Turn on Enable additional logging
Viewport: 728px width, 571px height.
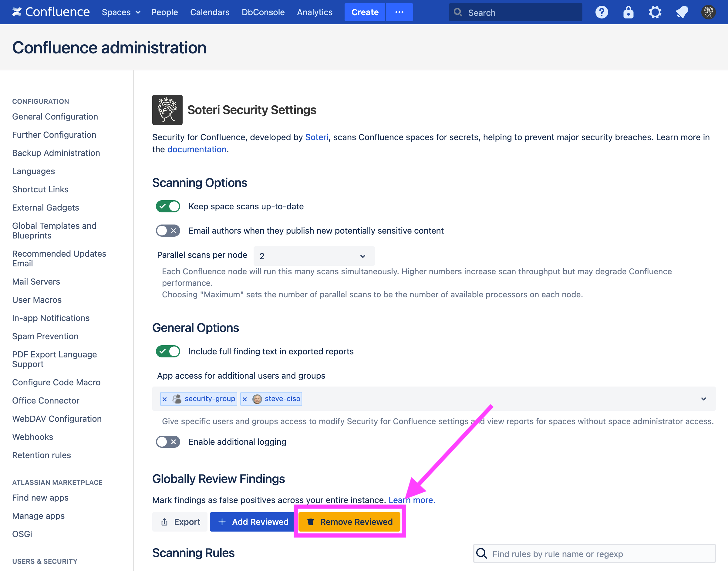tap(168, 442)
